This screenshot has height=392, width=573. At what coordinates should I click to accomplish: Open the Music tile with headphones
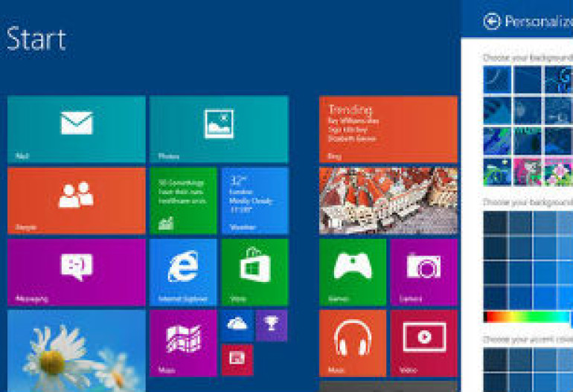click(353, 344)
